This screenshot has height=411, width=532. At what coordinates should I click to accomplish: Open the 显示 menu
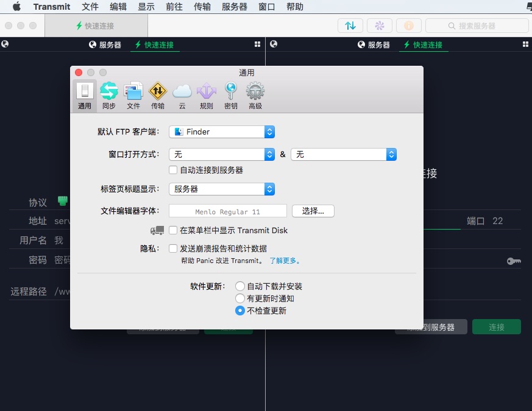(146, 7)
